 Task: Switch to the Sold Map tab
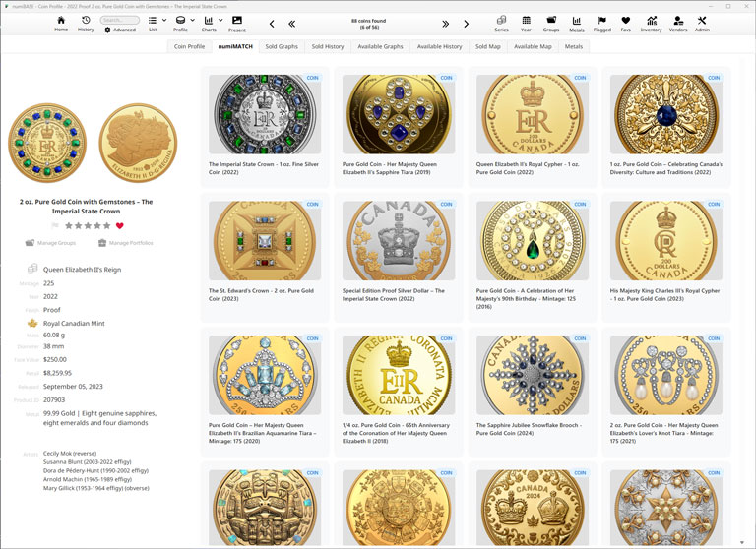click(x=488, y=47)
